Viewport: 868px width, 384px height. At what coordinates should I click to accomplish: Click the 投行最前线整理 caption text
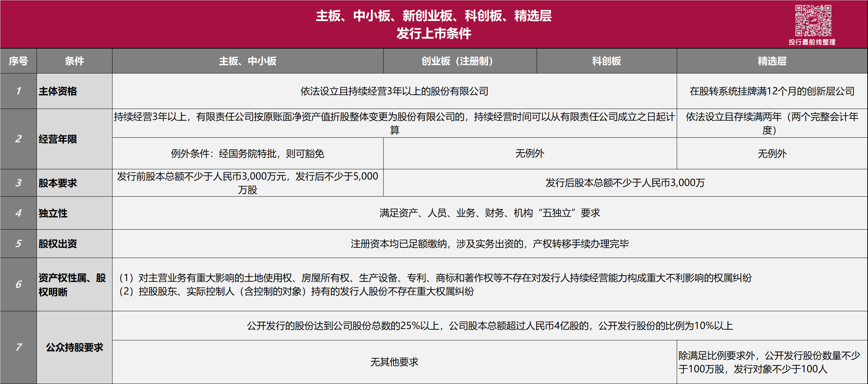pos(812,42)
